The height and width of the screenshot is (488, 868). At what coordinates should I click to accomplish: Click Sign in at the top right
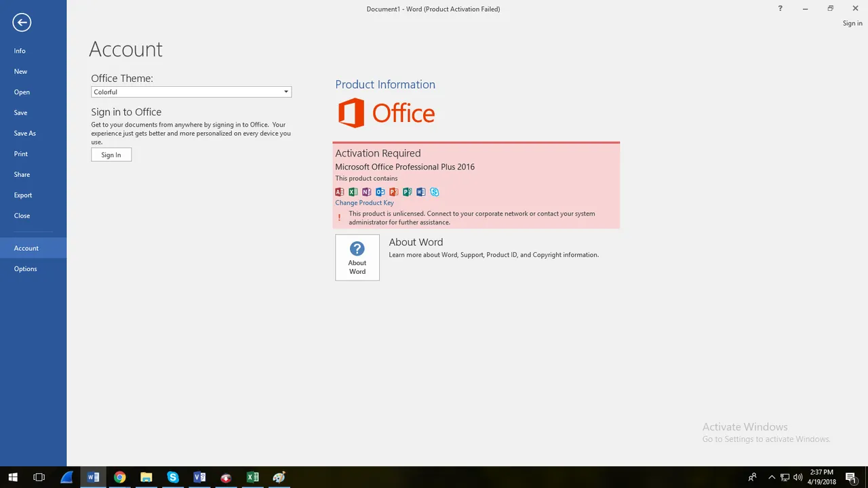[x=852, y=23]
